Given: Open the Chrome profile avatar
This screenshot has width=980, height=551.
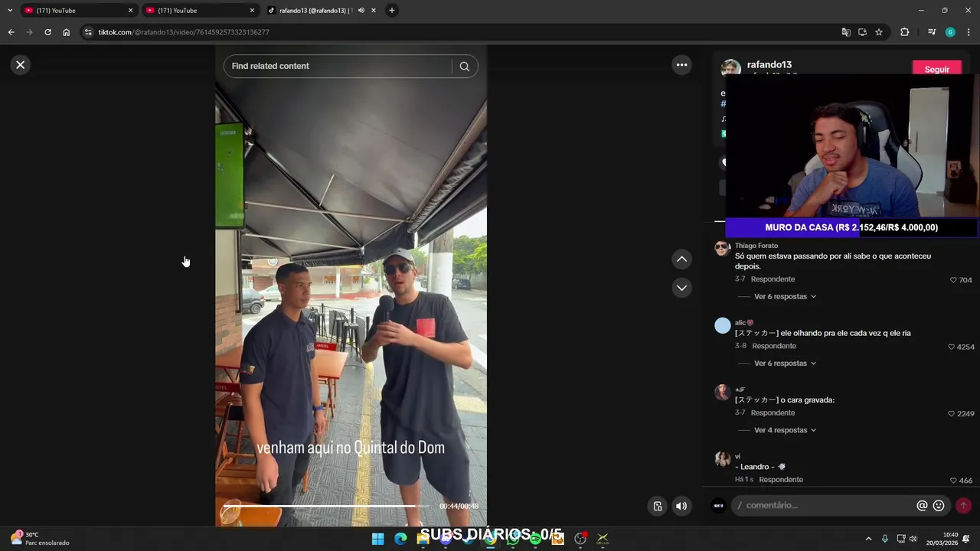Looking at the screenshot, I should click(x=950, y=32).
